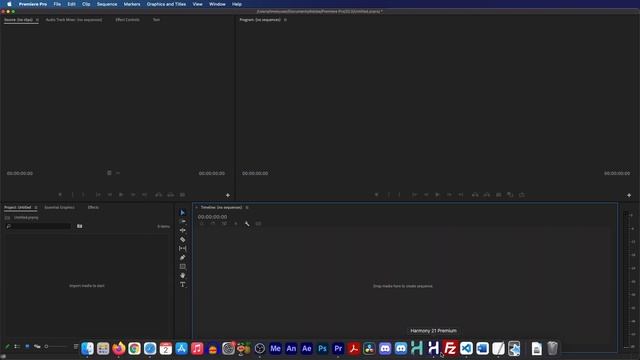Click the project search field
The height and width of the screenshot is (360, 640).
point(38,226)
